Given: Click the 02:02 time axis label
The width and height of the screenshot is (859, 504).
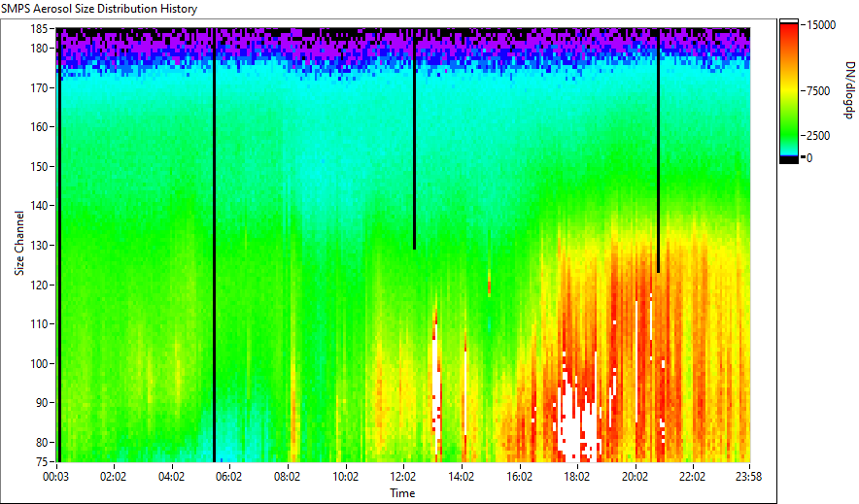Looking at the screenshot, I should 113,477.
